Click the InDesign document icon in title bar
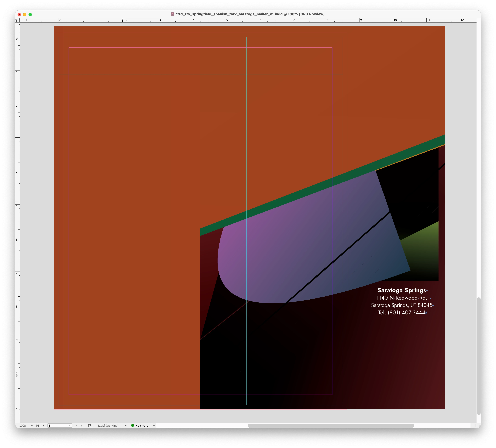 [x=172, y=14]
